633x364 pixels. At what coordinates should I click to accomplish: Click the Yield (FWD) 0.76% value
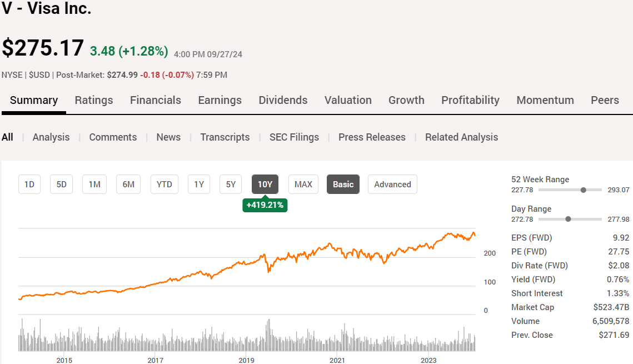pyautogui.click(x=618, y=280)
